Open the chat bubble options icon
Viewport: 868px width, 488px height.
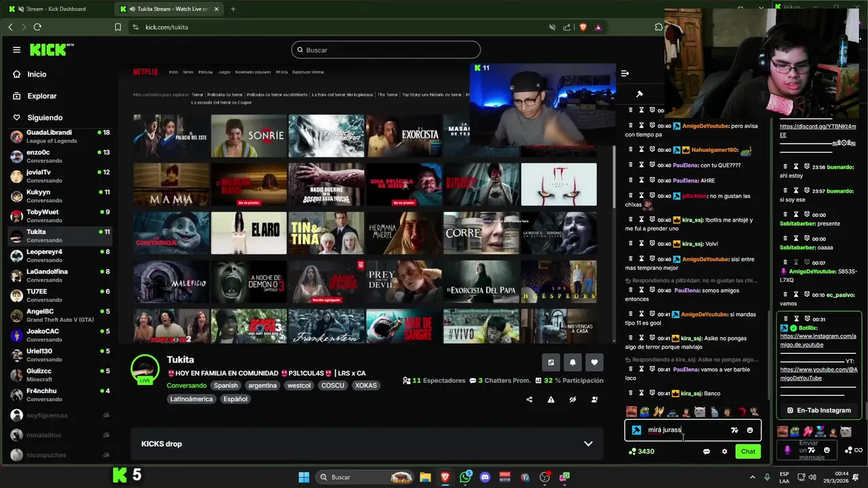coord(707,451)
